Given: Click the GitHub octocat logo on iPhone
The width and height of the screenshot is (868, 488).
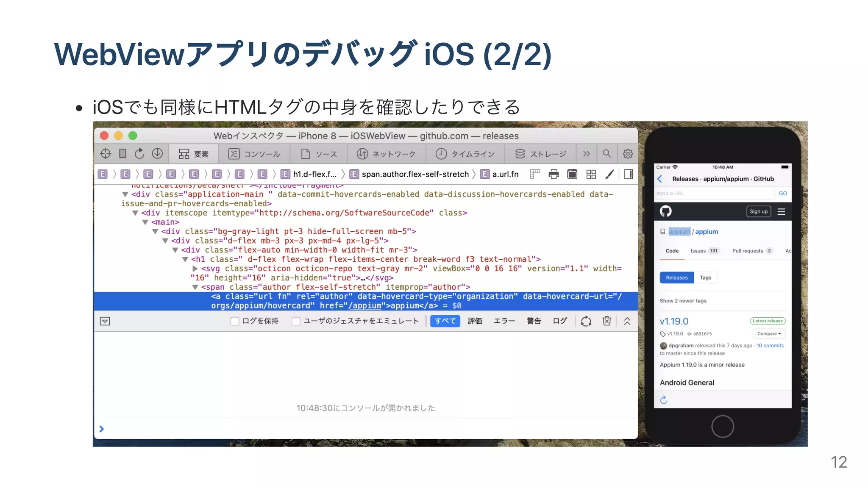Looking at the screenshot, I should coord(666,211).
